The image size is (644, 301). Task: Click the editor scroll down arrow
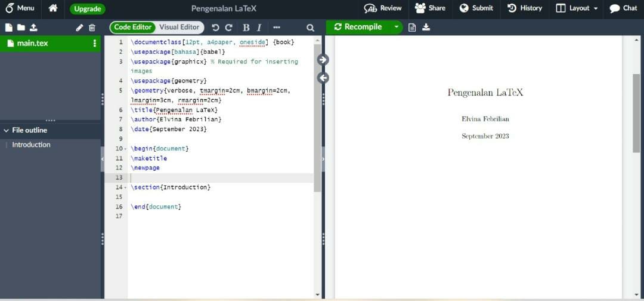[317, 295]
